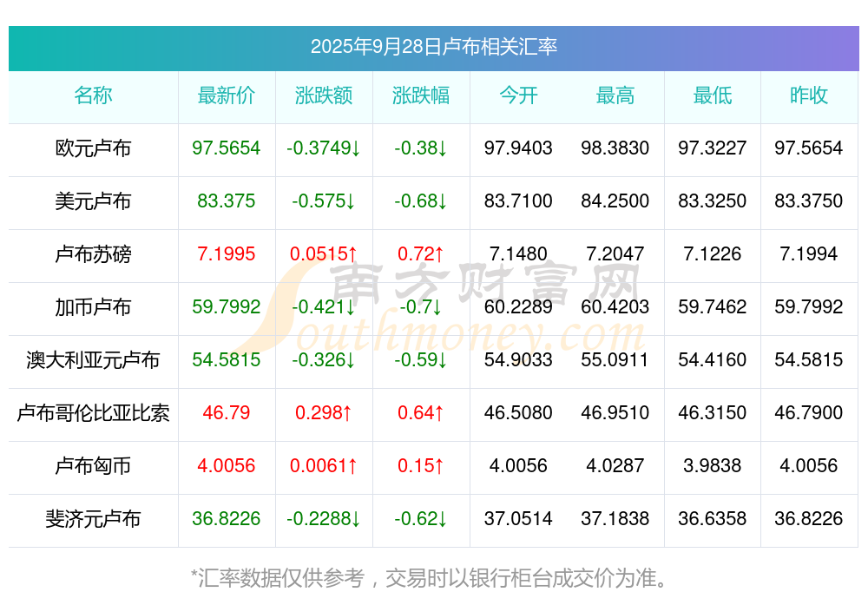This screenshot has height=605, width=868.
Task: Select high value 4.0287
Action: pos(615,465)
